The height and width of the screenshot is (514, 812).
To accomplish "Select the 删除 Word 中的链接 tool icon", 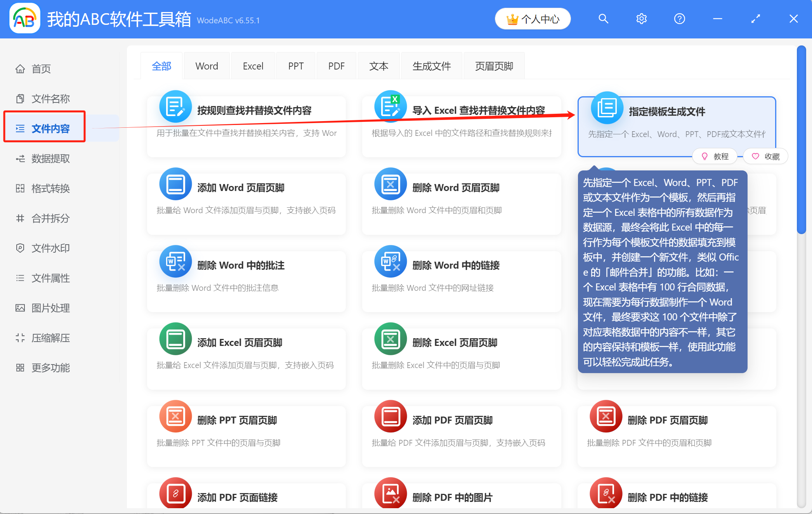I will 390,262.
